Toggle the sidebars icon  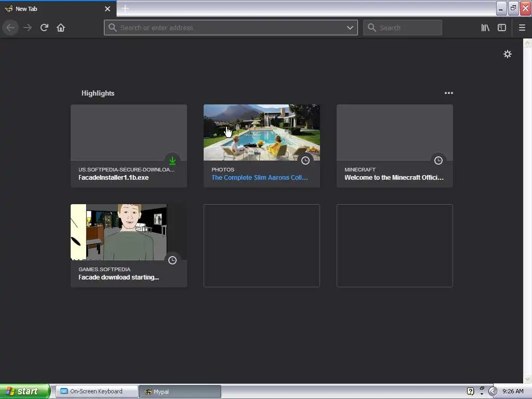[x=502, y=28]
